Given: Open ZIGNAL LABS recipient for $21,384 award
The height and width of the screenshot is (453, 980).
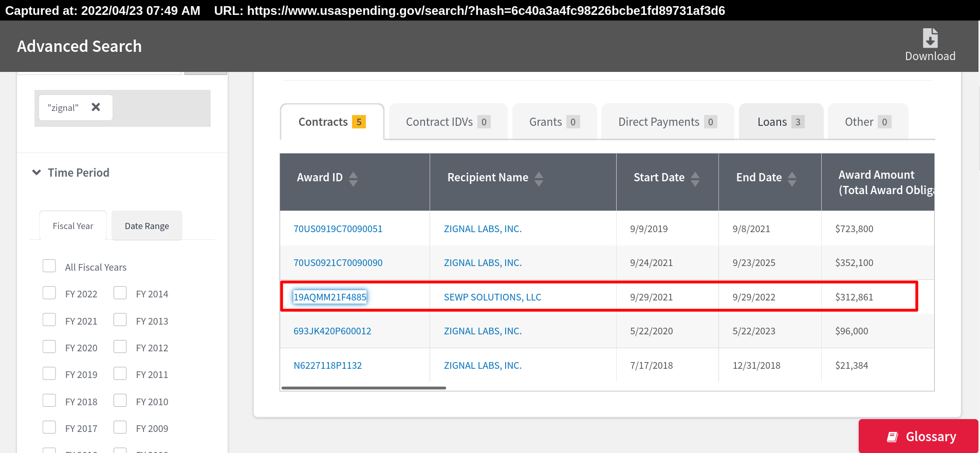Looking at the screenshot, I should click(x=483, y=365).
